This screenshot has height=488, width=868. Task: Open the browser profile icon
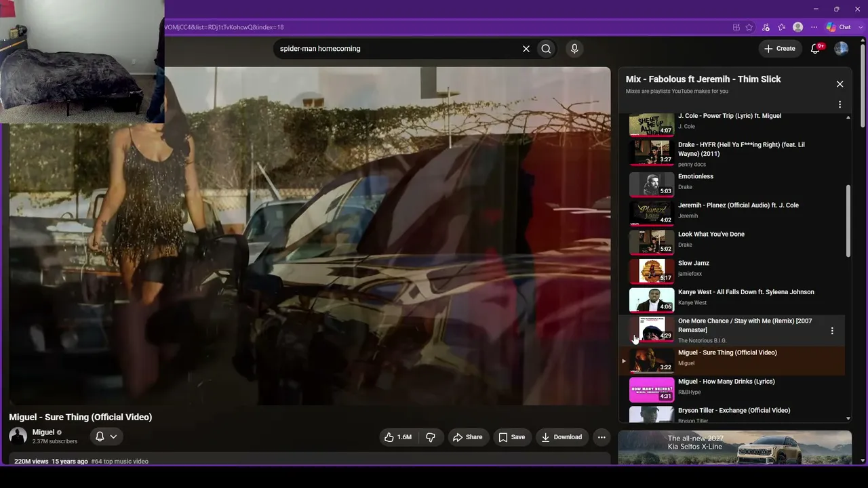(798, 27)
